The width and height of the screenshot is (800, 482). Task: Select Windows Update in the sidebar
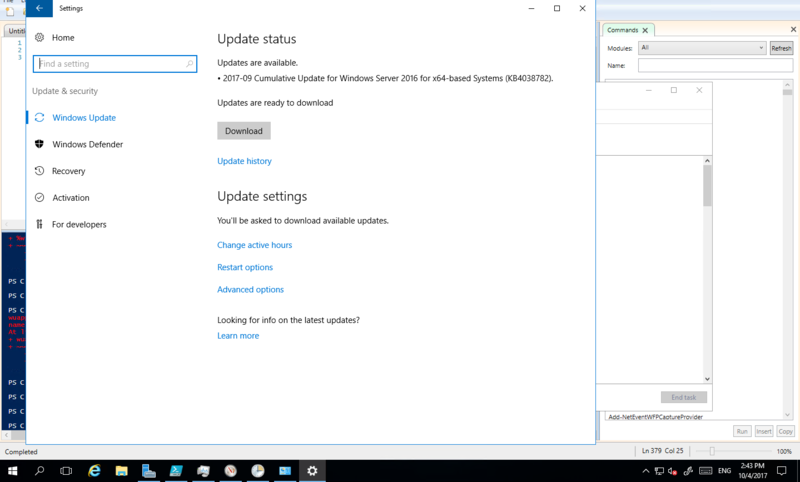click(84, 118)
